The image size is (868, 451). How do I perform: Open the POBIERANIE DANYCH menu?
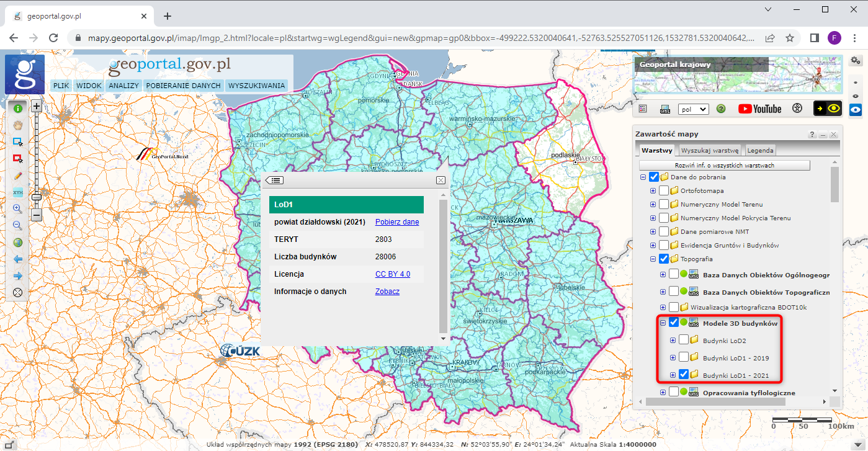coord(183,86)
